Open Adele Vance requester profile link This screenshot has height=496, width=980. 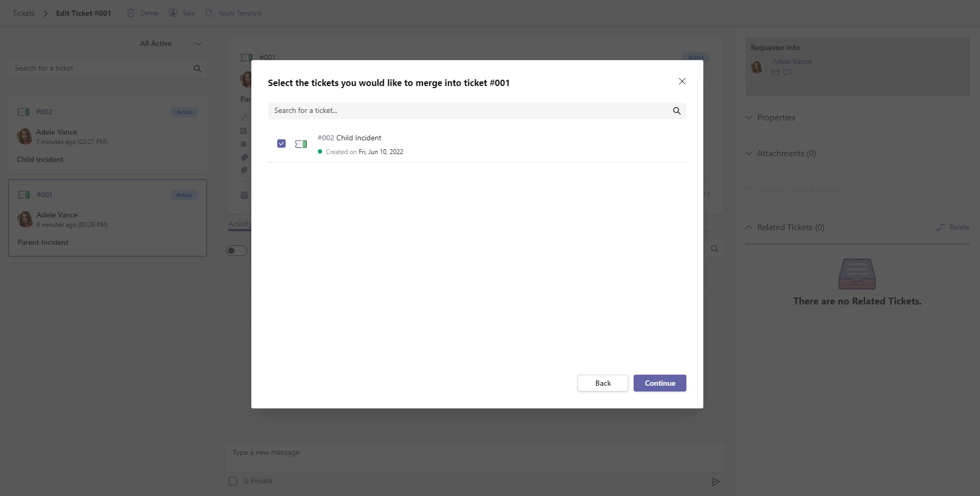791,61
